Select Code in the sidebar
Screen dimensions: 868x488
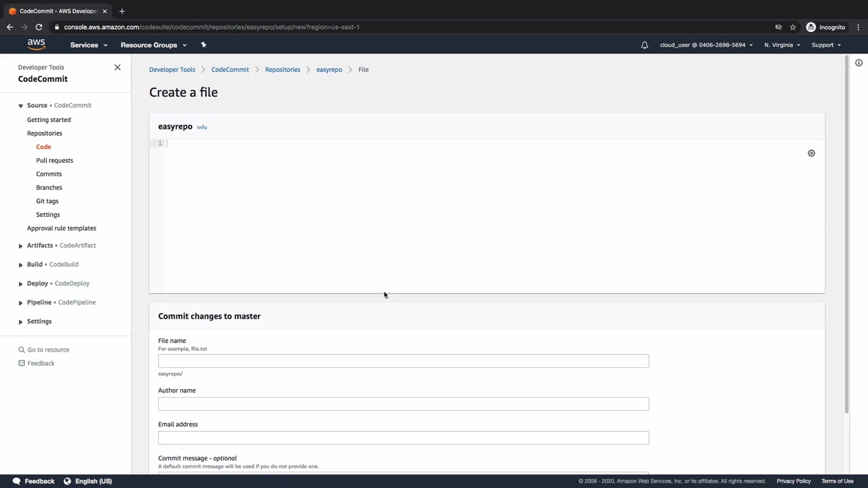tap(43, 146)
